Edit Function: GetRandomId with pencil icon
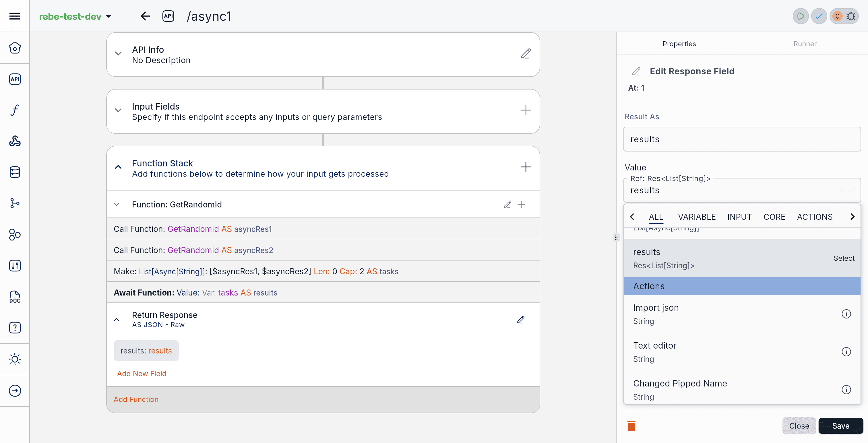This screenshot has width=868, height=443. (x=507, y=204)
